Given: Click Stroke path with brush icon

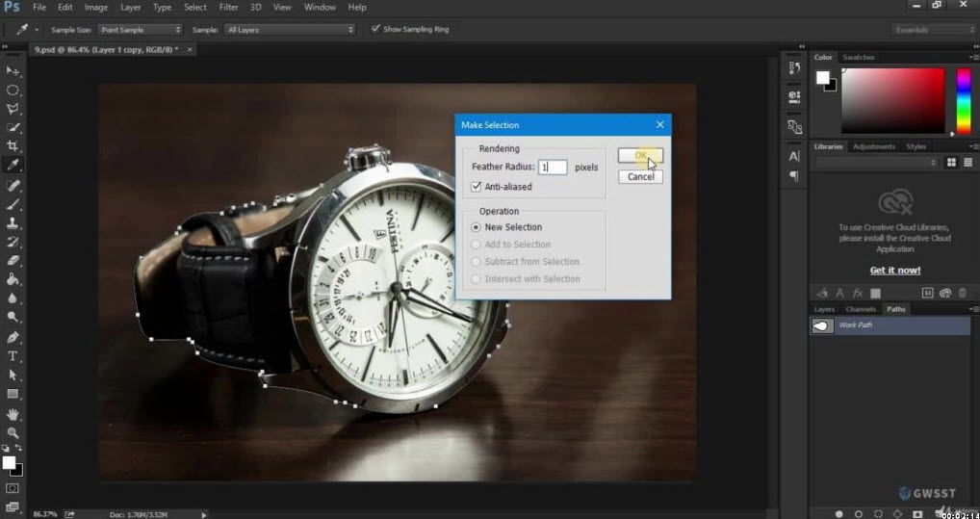Looking at the screenshot, I should click(859, 514).
